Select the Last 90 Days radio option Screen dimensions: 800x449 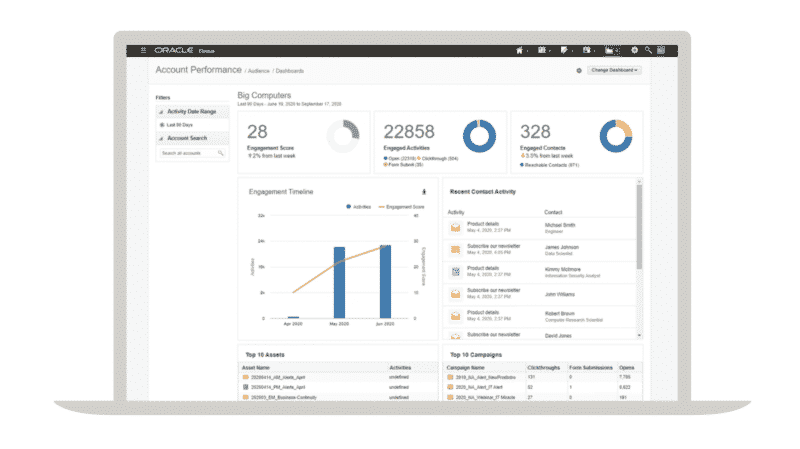[162, 125]
